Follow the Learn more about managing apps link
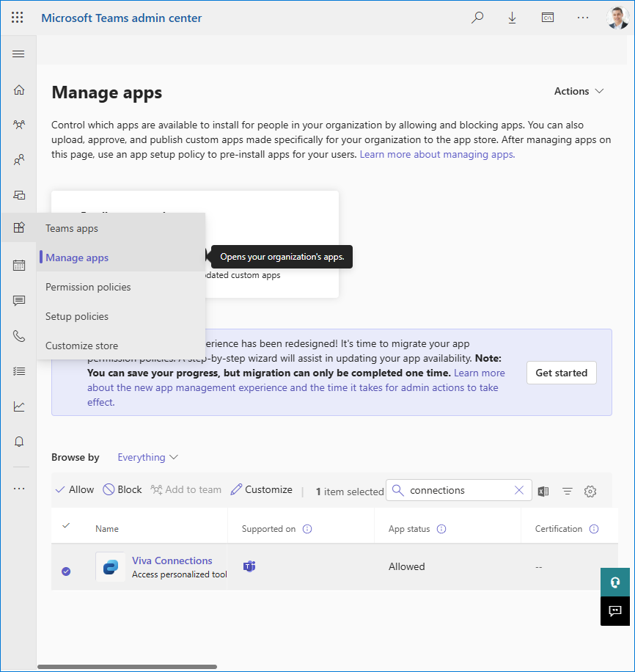Image resolution: width=635 pixels, height=672 pixels. click(x=437, y=154)
